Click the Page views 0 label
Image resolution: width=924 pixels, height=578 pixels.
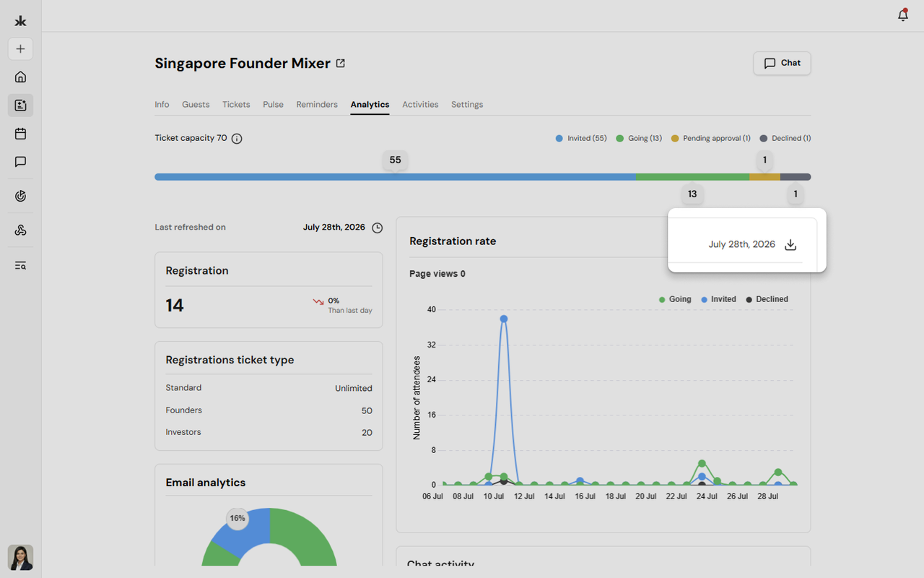[x=437, y=274]
